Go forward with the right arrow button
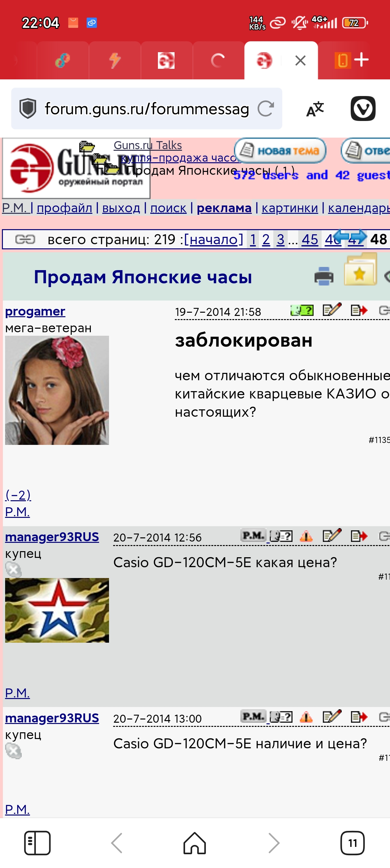 tap(274, 843)
